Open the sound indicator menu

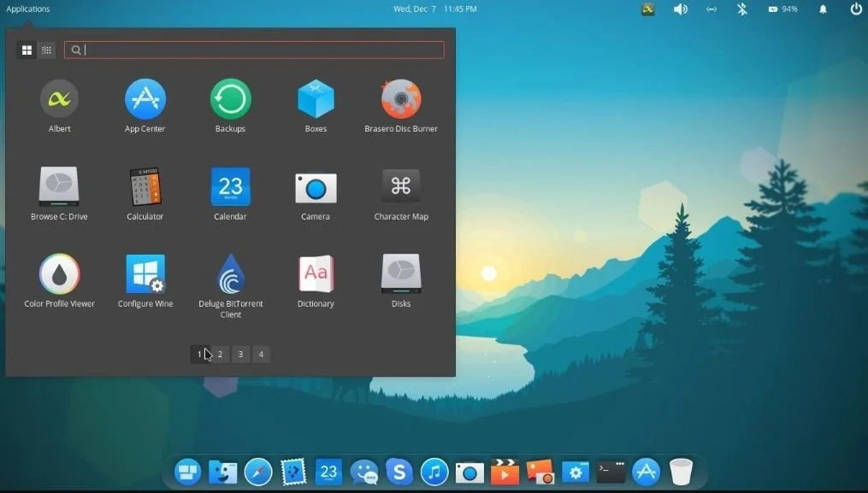(680, 9)
